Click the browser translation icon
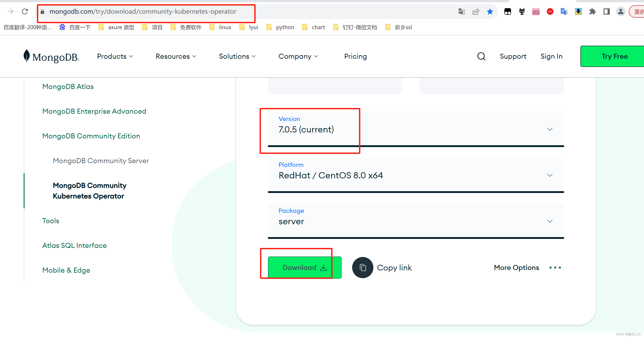This screenshot has width=644, height=338. click(x=461, y=12)
